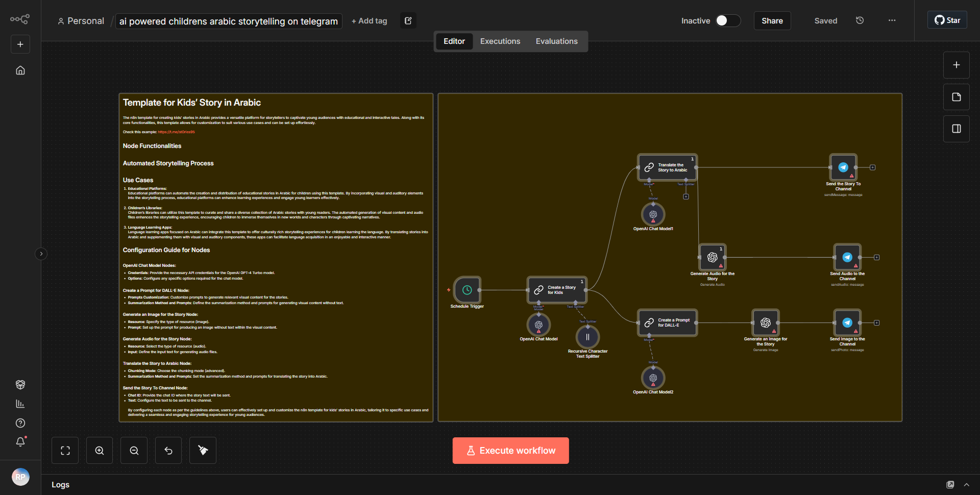Click the Personal project breadcrumb
Screen dimensions: 980x495
(81, 21)
